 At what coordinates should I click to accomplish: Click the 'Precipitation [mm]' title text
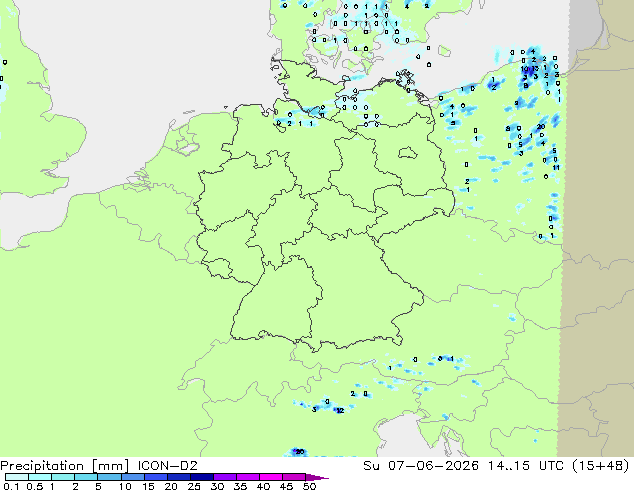(x=65, y=466)
